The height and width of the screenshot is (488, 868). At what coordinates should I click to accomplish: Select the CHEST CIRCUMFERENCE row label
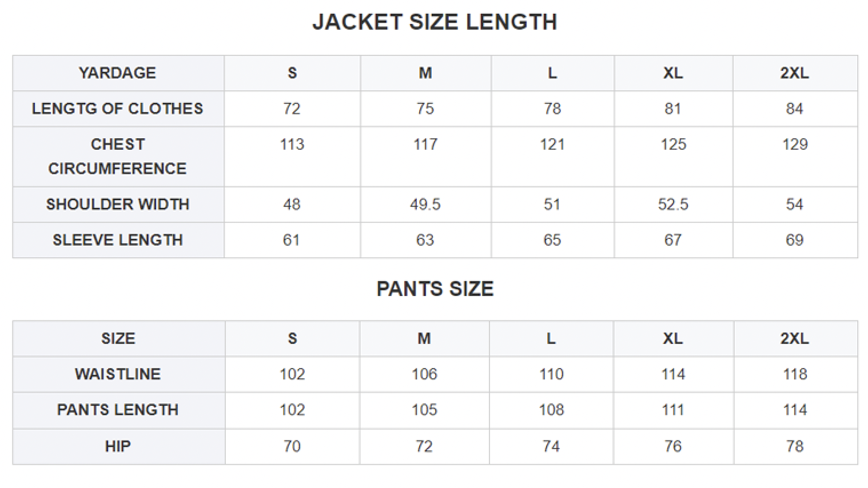point(118,157)
